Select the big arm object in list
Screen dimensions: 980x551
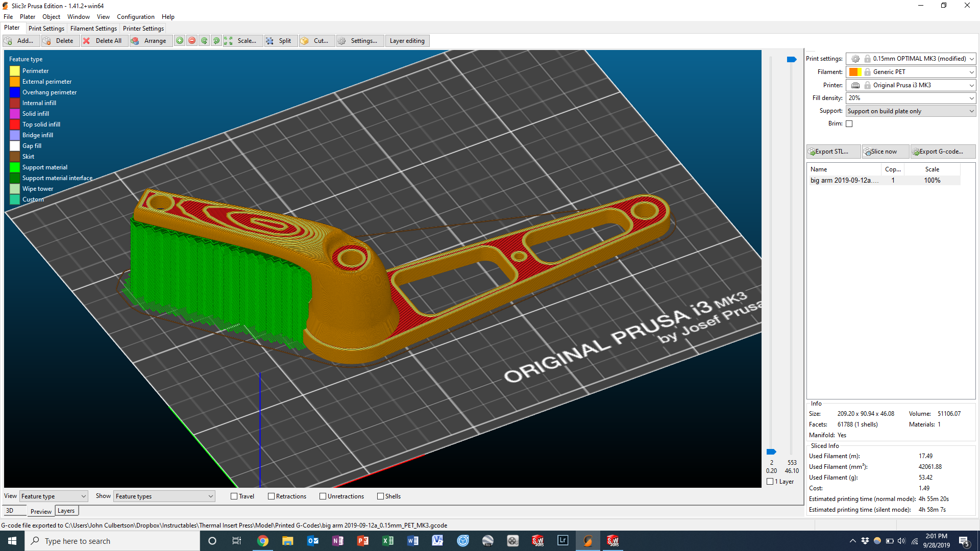click(x=884, y=181)
